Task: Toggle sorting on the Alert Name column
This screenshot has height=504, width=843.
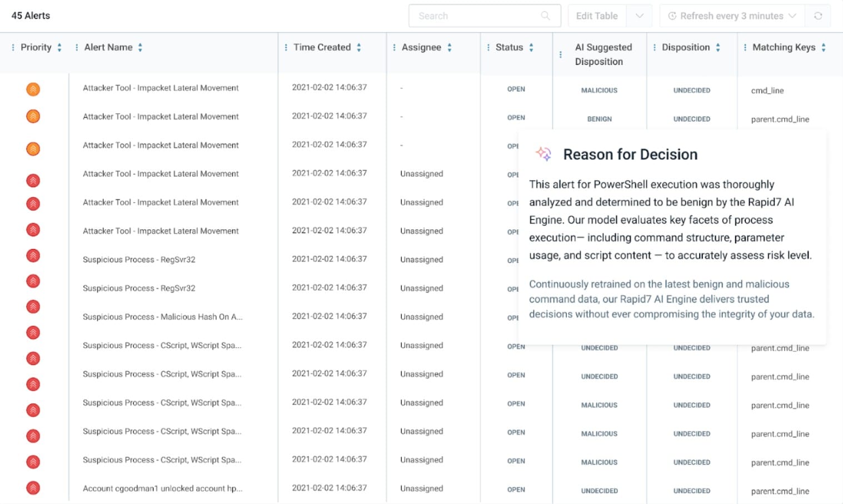Action: (x=140, y=47)
